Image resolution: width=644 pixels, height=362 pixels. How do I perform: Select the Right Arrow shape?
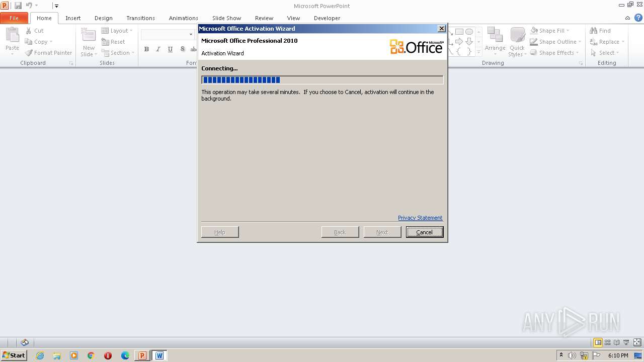459,41
